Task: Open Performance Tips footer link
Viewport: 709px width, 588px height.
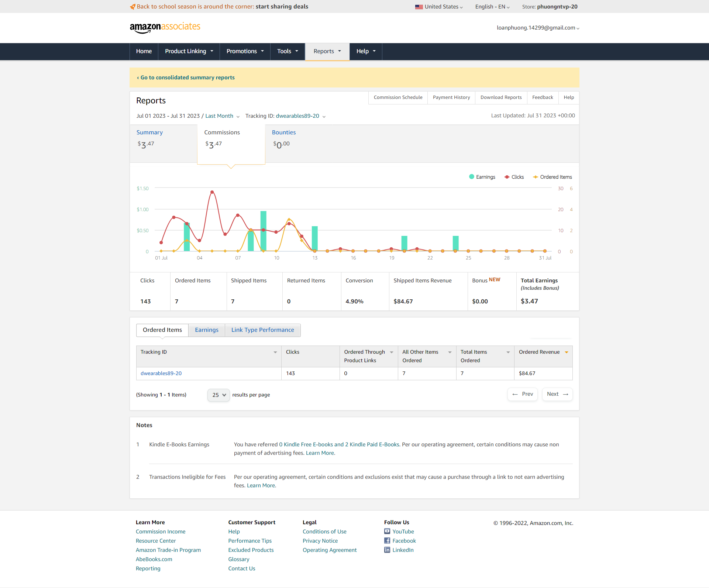Action: click(250, 541)
